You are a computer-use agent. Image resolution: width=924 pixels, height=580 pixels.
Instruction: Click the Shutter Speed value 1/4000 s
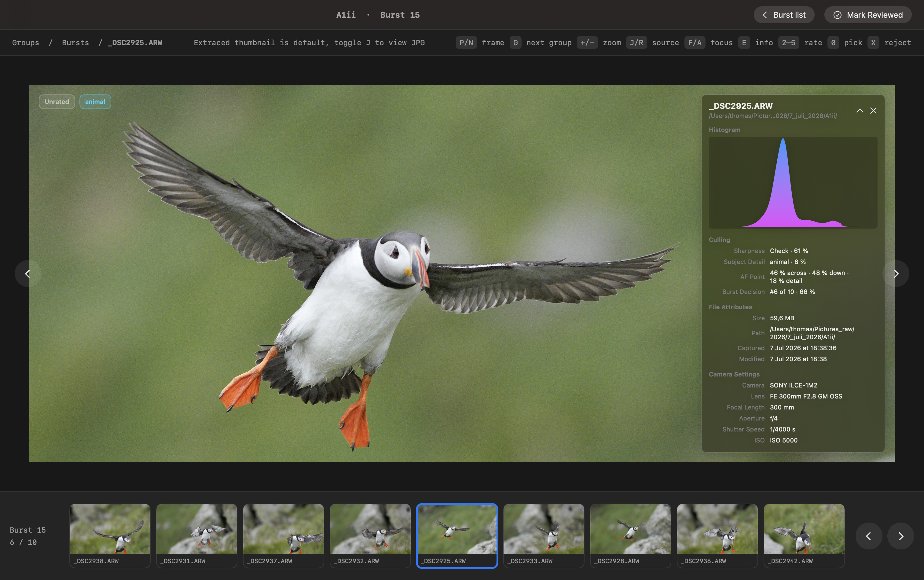[783, 430]
